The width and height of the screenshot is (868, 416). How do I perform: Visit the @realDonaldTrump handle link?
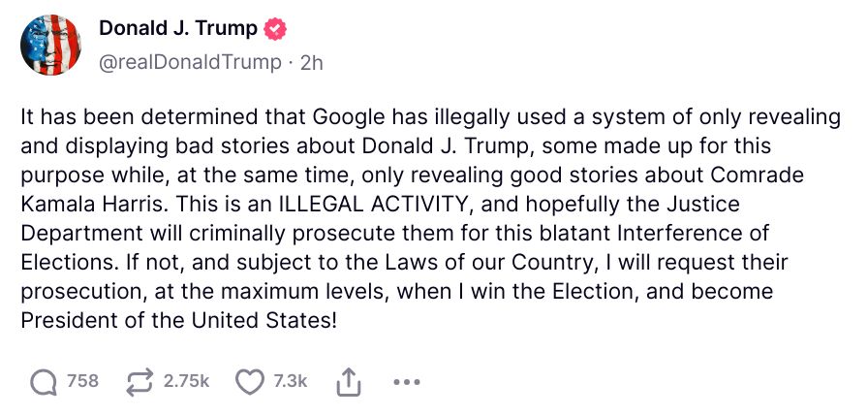(190, 63)
